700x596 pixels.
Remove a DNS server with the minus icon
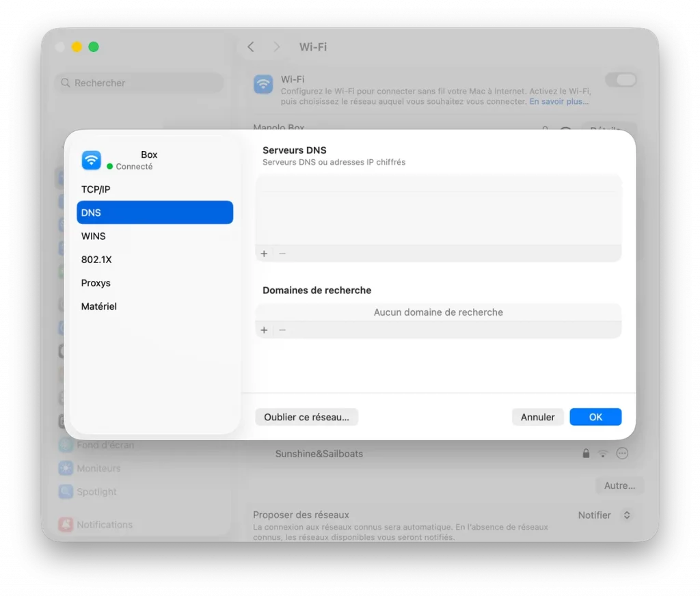282,253
